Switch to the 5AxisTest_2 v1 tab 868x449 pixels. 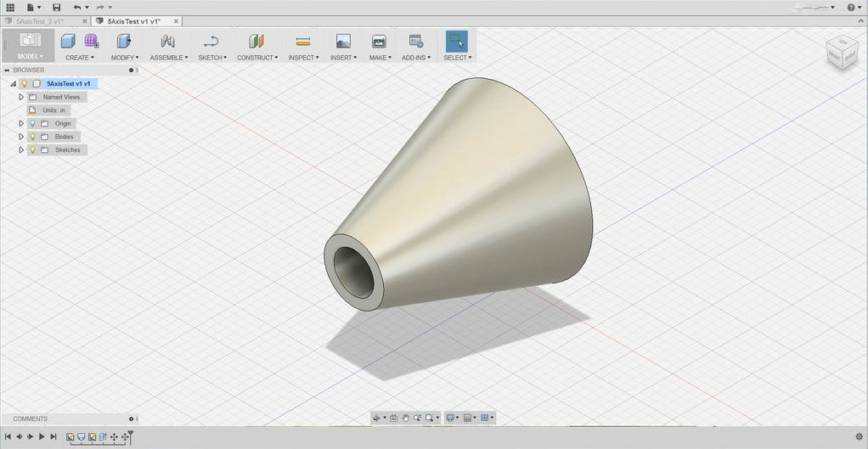pos(40,21)
